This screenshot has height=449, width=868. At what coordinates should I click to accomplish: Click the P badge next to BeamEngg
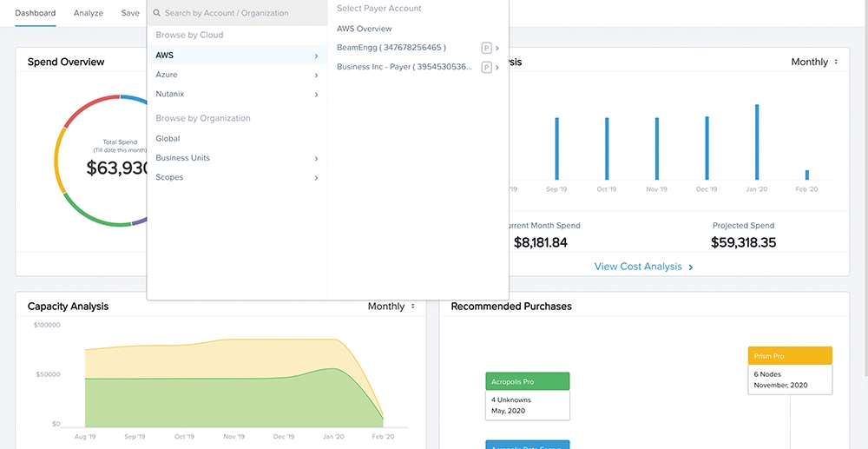pyautogui.click(x=487, y=48)
